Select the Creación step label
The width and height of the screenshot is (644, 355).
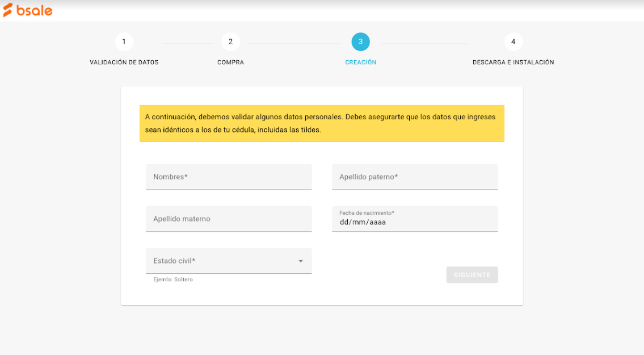pyautogui.click(x=361, y=62)
